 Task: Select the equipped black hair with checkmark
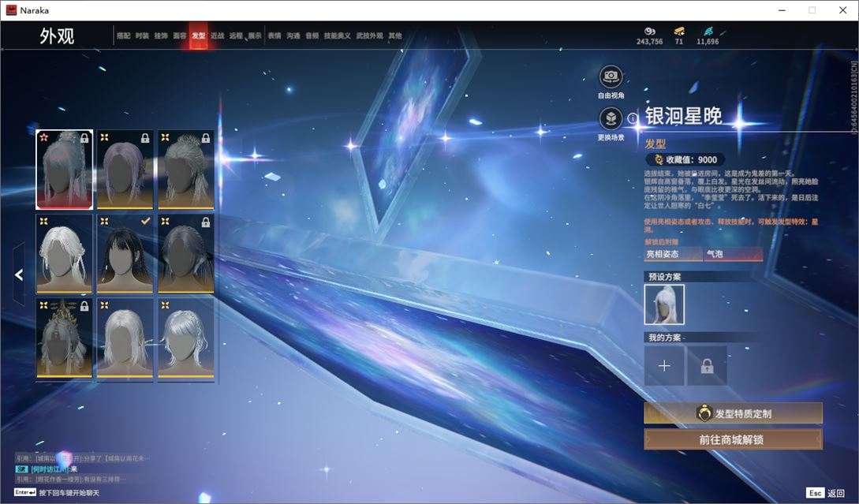pos(125,254)
